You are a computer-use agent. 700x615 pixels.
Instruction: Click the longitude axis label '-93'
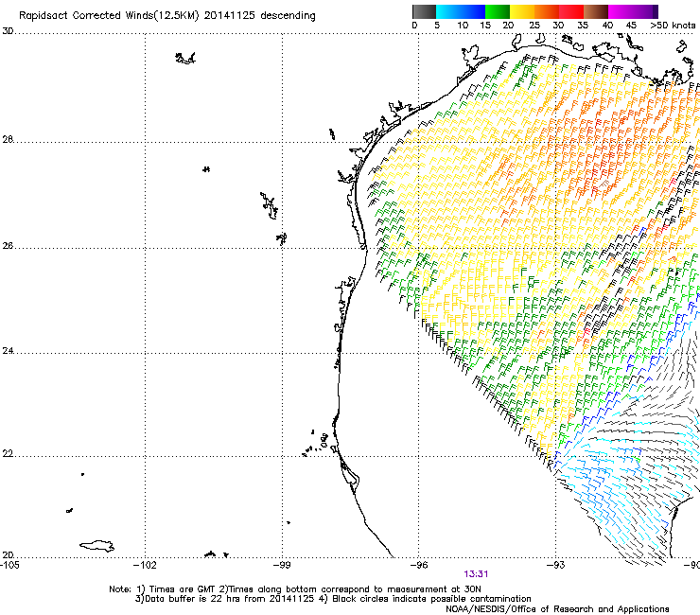555,565
